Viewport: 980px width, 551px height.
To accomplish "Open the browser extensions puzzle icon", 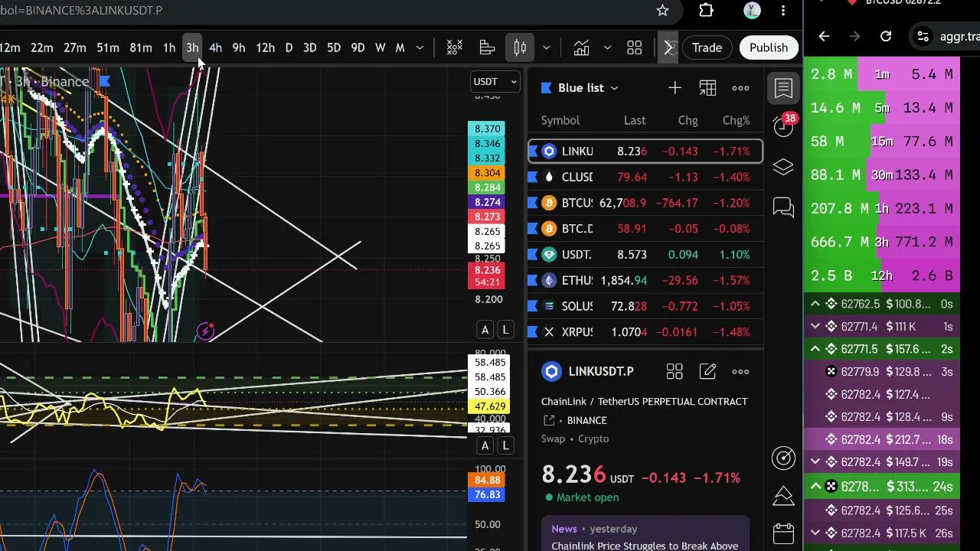I will 706,11.
